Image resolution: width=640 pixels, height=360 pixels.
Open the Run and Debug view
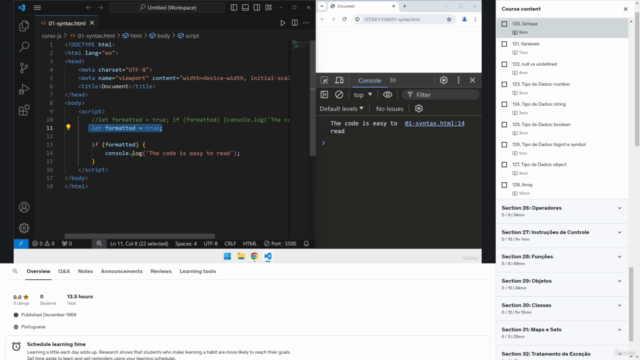(x=24, y=89)
